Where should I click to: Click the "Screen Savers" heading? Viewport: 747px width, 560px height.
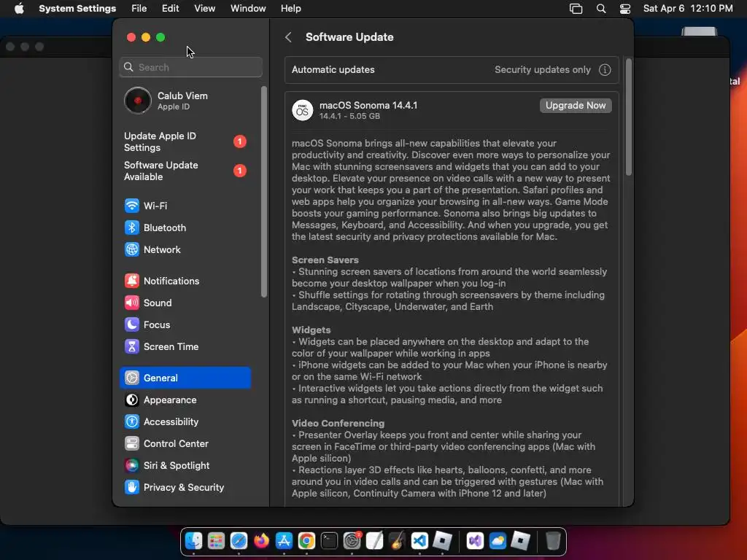325,260
